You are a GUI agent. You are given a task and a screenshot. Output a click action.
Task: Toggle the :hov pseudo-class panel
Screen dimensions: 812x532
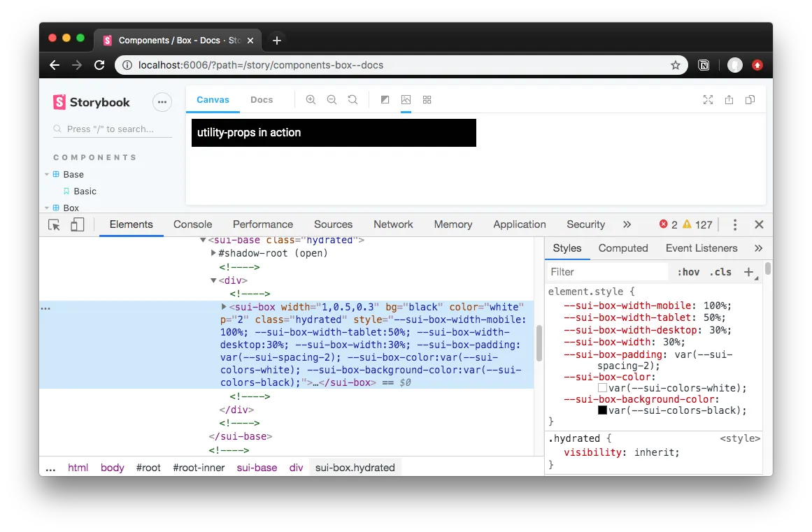[x=688, y=271]
